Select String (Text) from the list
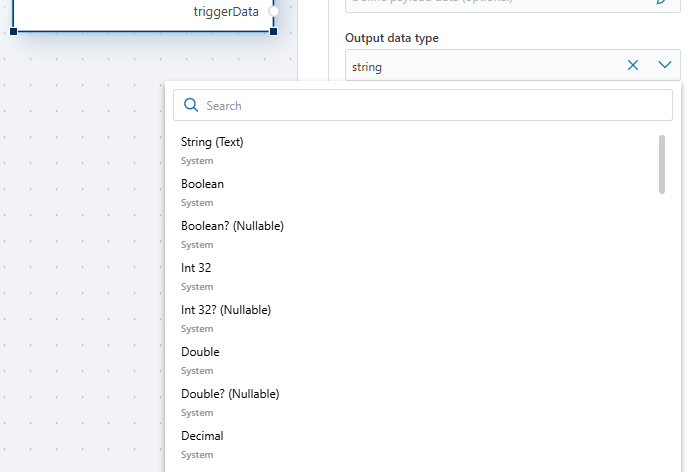This screenshot has height=472, width=688. 212,142
